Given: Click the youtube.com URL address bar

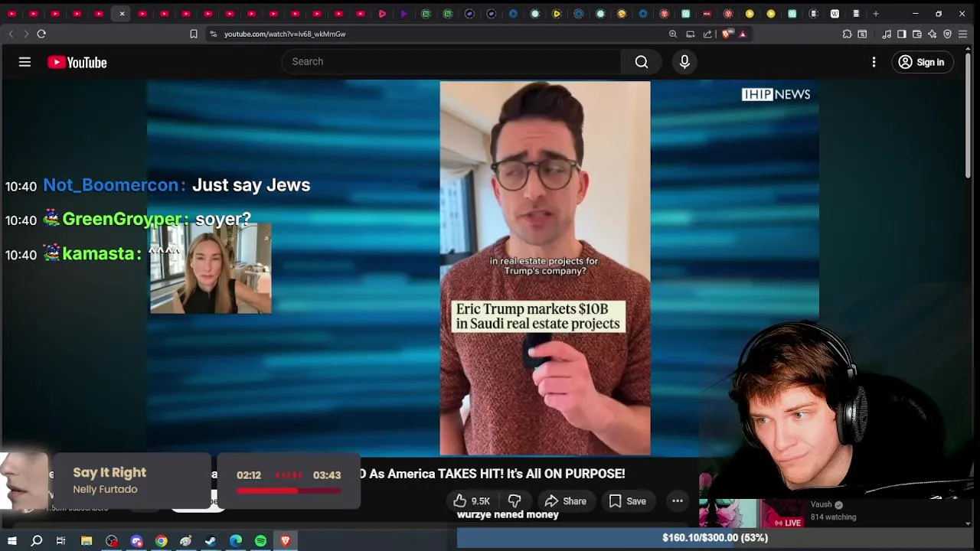Looking at the screenshot, I should (x=285, y=34).
